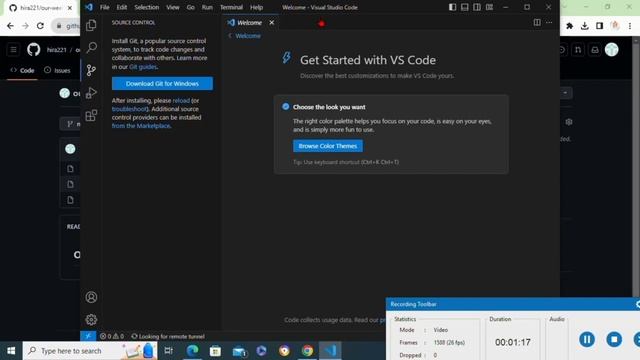Select the Source Control activity bar icon
Viewport: 640px width, 360px height.
[91, 70]
